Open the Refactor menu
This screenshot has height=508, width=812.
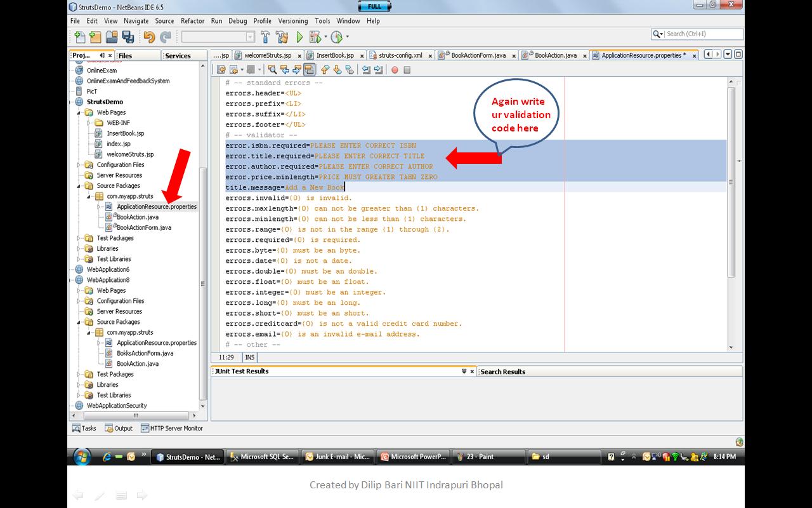192,20
